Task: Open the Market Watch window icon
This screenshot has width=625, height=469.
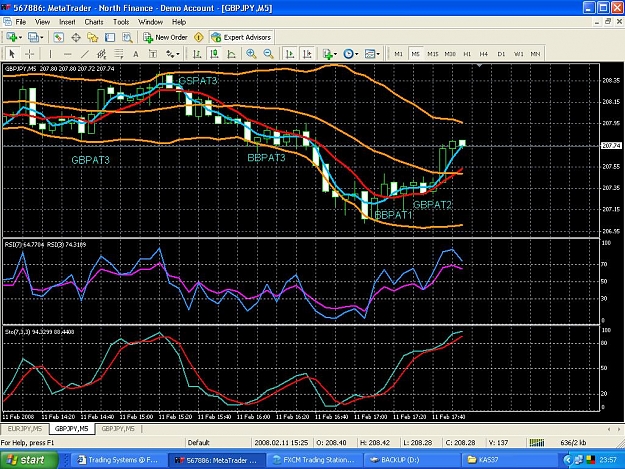Action: pyautogui.click(x=59, y=37)
